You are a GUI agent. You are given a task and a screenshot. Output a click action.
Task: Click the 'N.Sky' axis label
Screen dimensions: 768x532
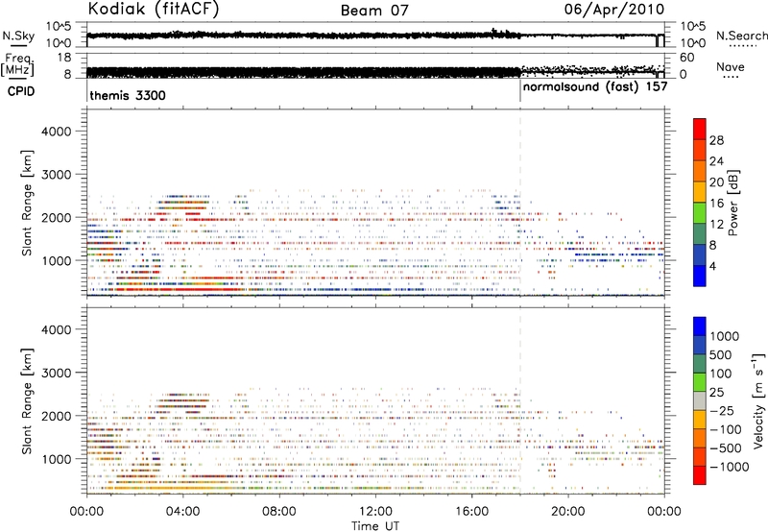click(x=18, y=36)
